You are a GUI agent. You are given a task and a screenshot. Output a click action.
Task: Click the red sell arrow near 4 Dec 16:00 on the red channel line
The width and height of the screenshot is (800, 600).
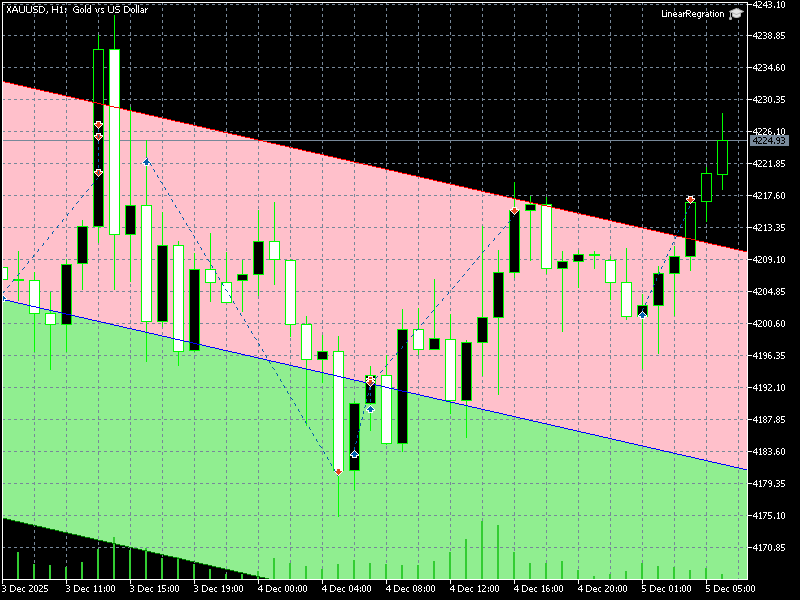(514, 211)
